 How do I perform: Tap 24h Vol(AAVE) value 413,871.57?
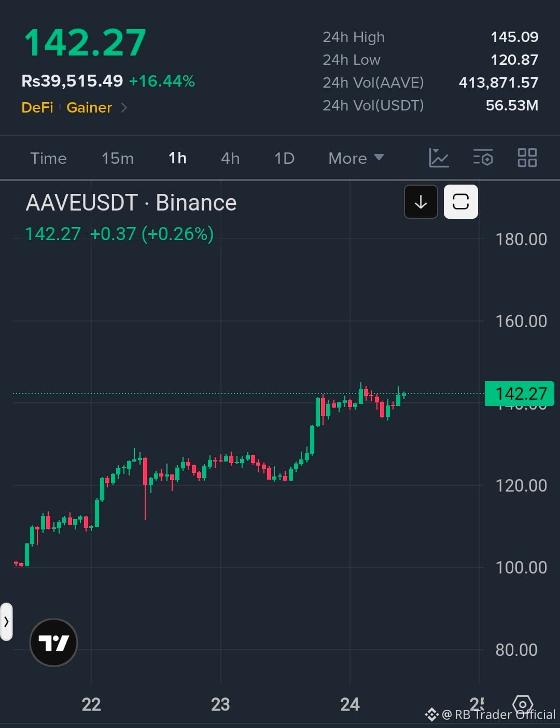[x=498, y=82]
